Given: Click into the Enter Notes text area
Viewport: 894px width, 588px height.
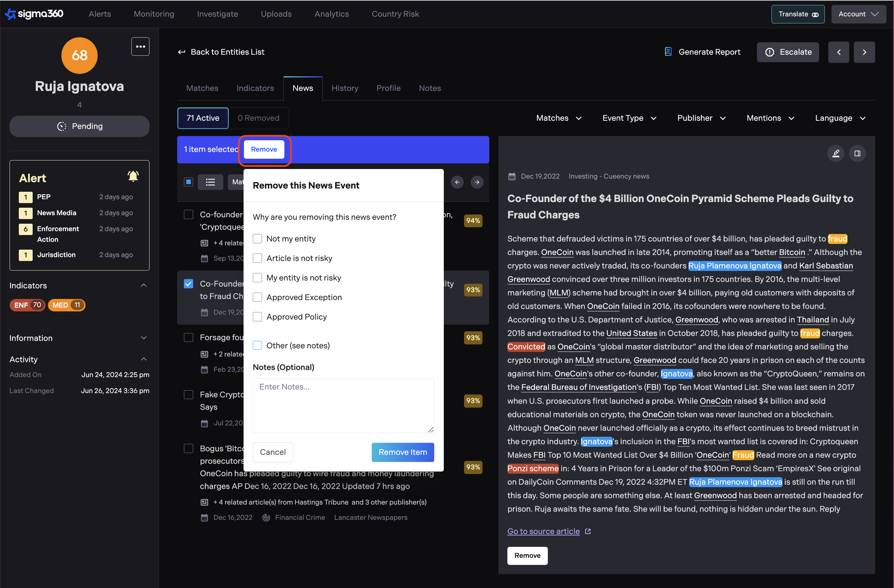Looking at the screenshot, I should point(343,406).
